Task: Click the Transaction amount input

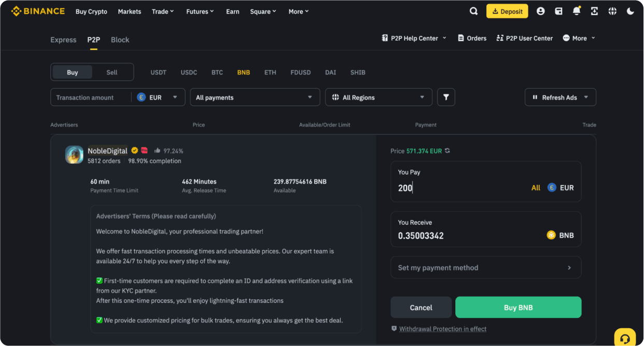Action: click(91, 97)
